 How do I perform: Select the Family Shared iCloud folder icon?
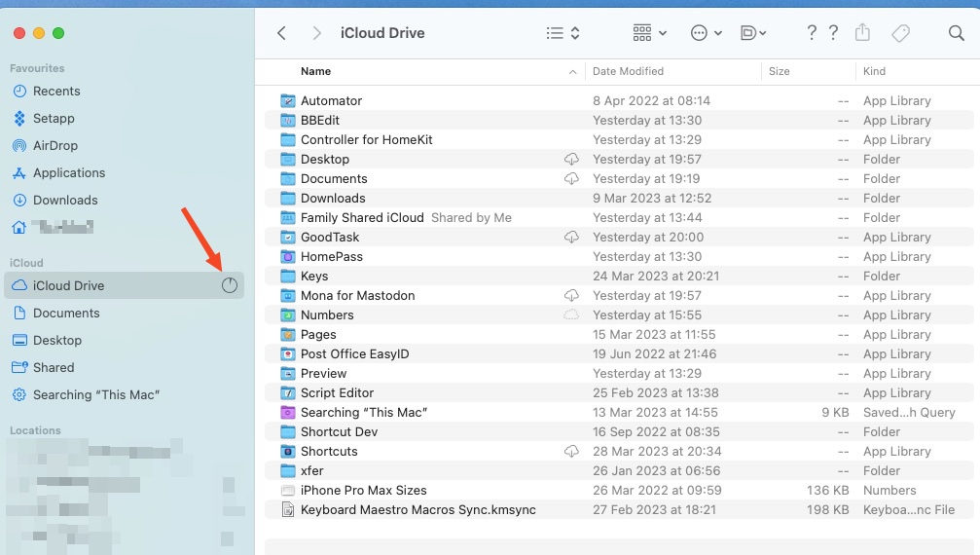pos(287,217)
